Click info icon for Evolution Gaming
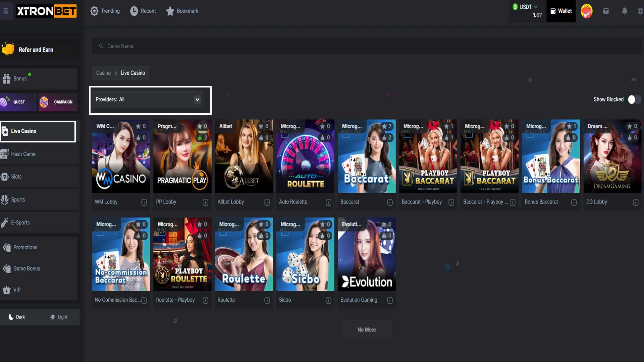Screen dimensions: 644x362 click(x=390, y=300)
